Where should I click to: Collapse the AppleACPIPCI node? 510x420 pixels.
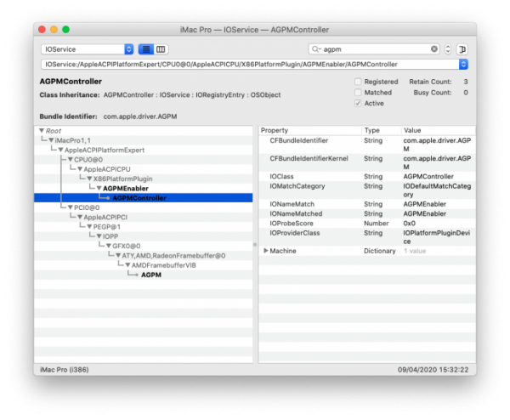point(80,217)
